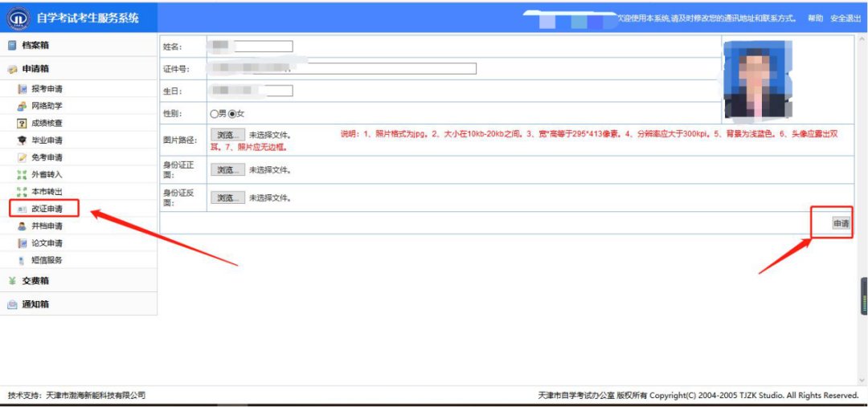Select the 女 radio button

click(232, 113)
